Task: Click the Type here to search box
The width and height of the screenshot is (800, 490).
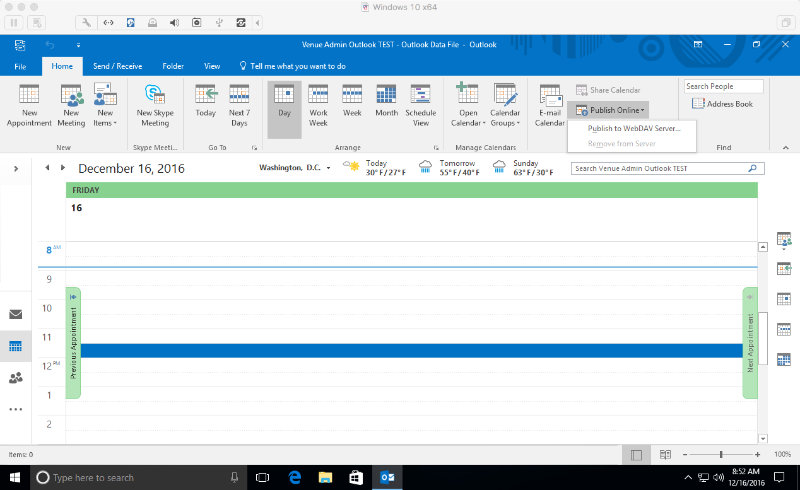Action: click(x=138, y=478)
